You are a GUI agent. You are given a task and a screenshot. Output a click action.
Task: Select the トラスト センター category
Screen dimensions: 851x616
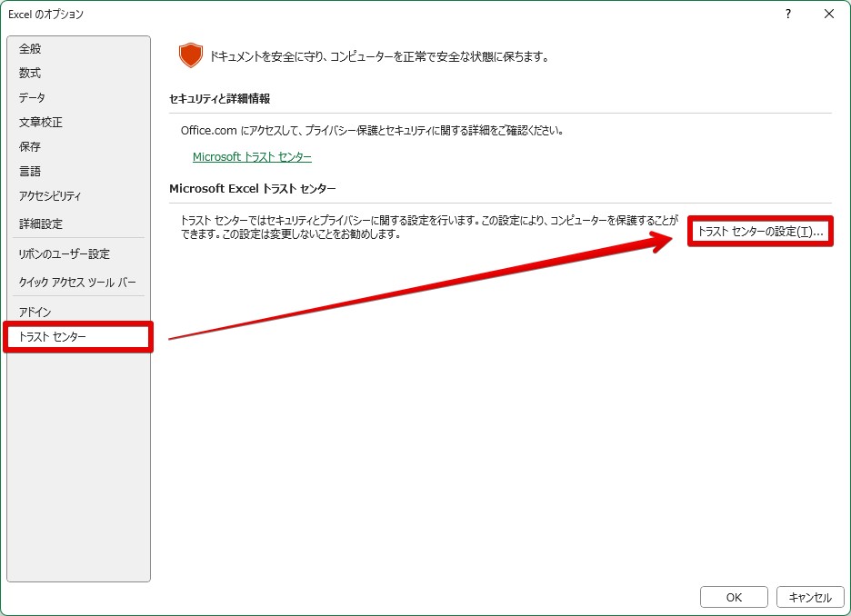[79, 337]
